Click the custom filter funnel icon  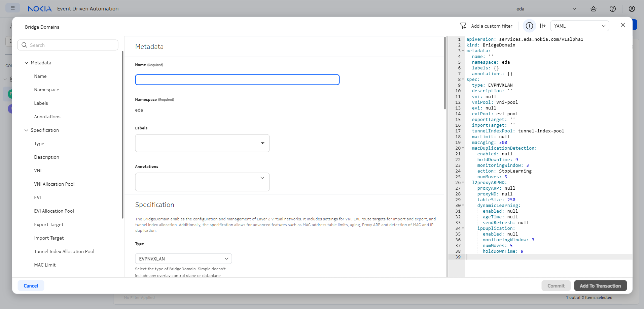(x=463, y=26)
